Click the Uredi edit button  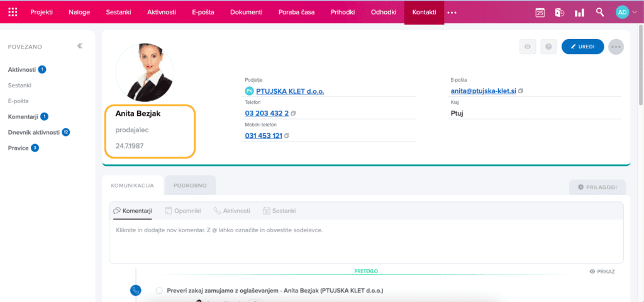pos(582,47)
